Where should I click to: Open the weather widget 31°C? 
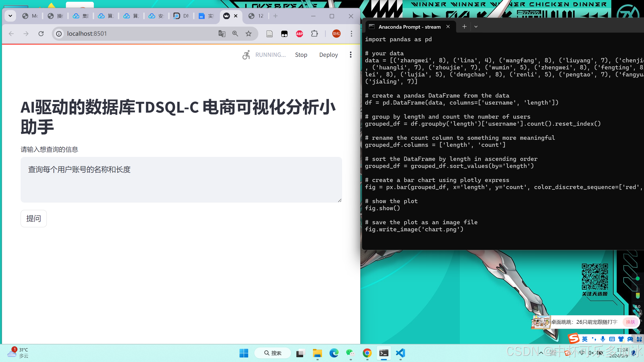tap(18, 353)
